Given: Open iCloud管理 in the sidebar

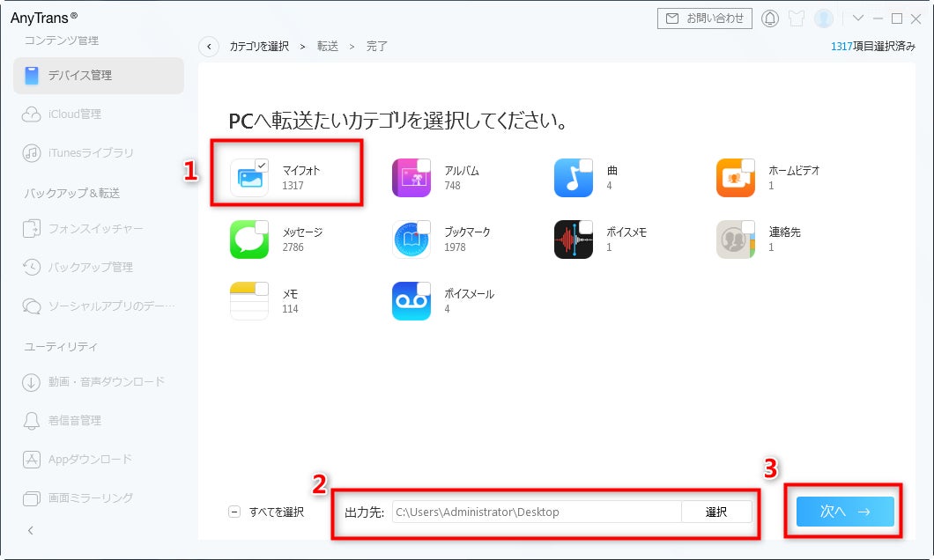Looking at the screenshot, I should point(99,114).
